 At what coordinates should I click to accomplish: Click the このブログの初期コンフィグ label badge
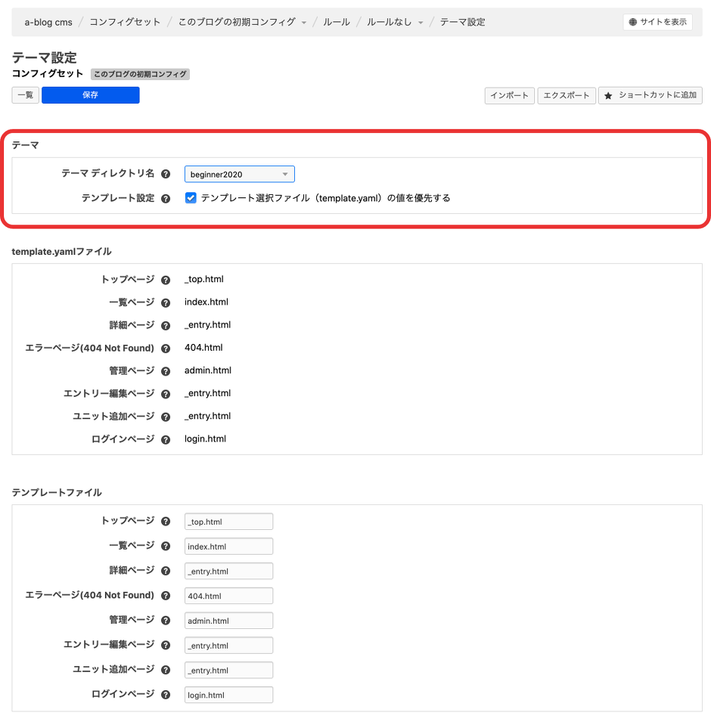[139, 73]
